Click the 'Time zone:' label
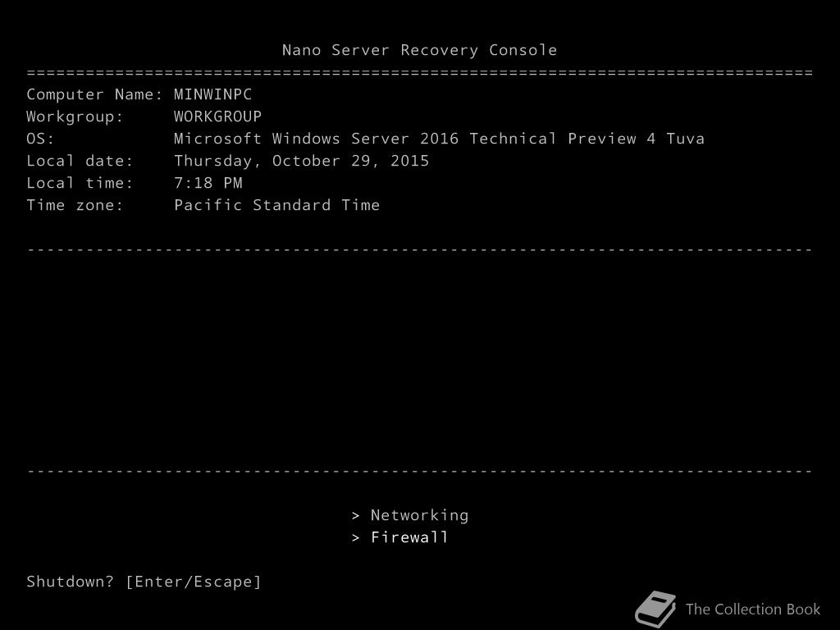 75,205
